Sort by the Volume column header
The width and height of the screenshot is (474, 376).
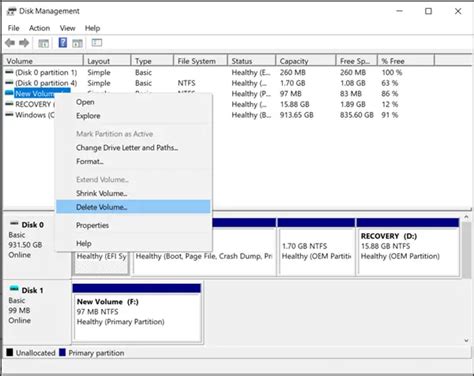click(43, 61)
